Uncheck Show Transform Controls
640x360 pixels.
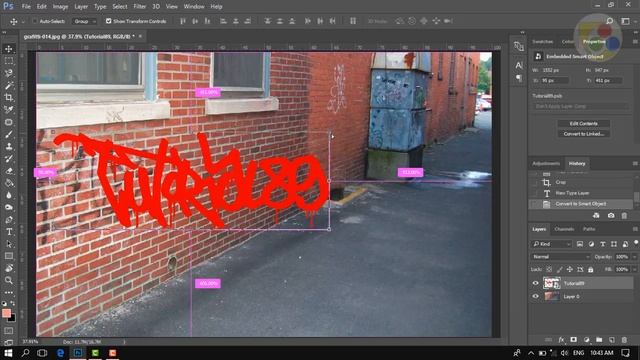point(109,21)
